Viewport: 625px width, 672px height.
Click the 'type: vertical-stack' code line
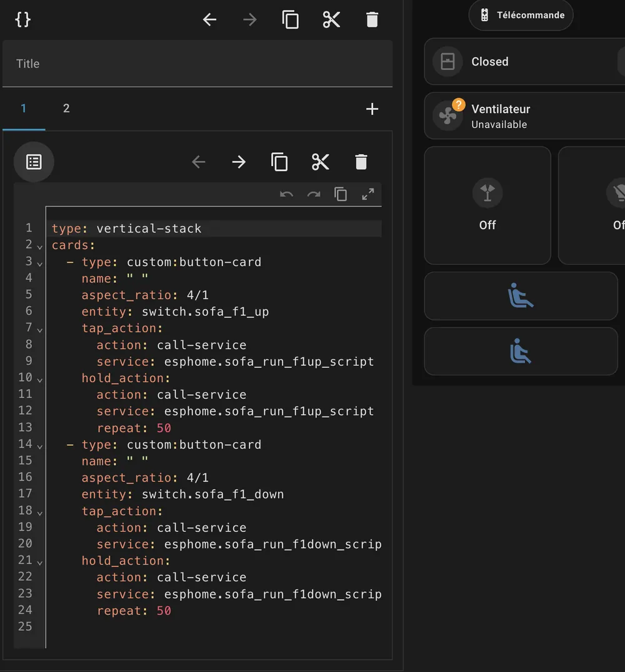126,229
